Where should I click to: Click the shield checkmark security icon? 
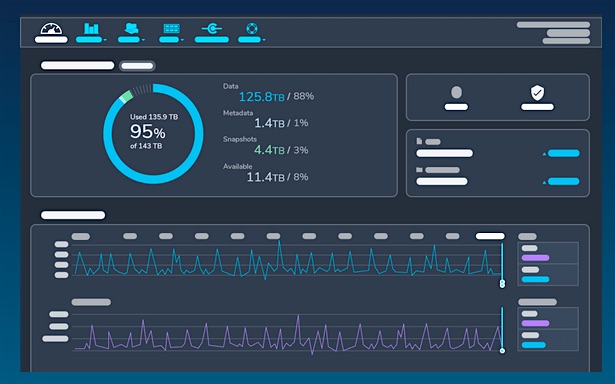(537, 93)
